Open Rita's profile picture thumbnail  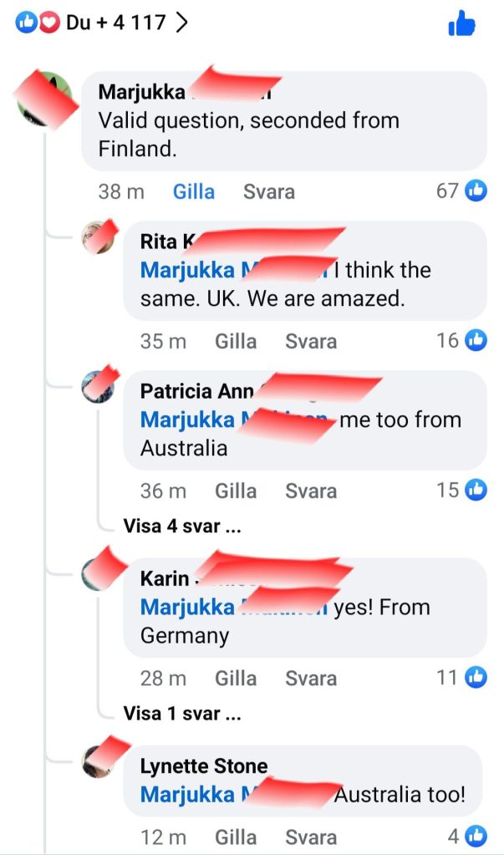pos(98,237)
